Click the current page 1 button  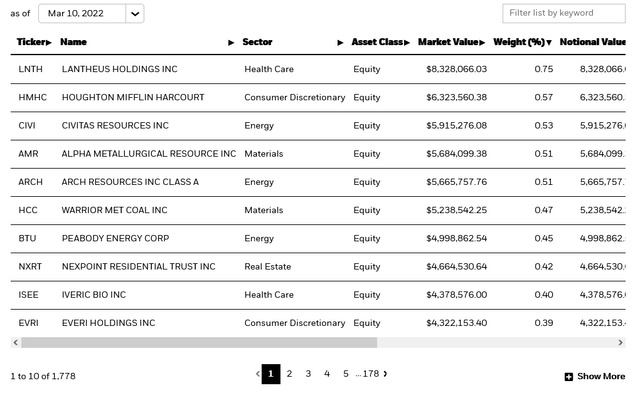click(271, 374)
